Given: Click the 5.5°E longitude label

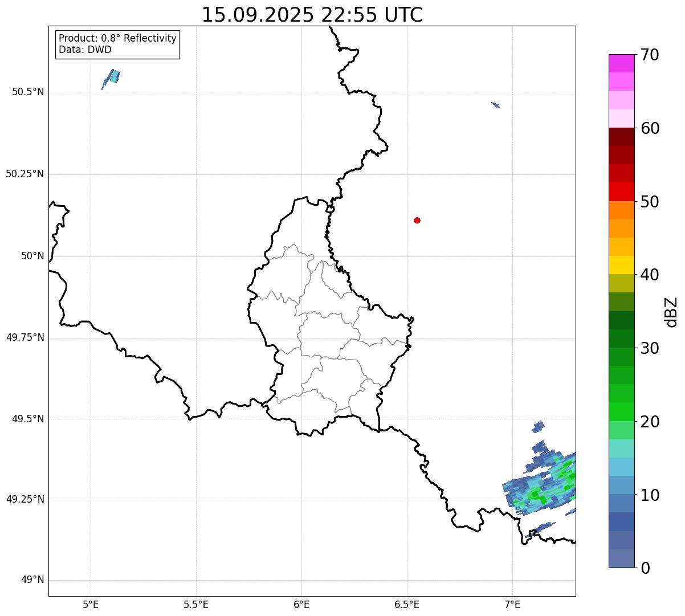Looking at the screenshot, I should pos(196,604).
